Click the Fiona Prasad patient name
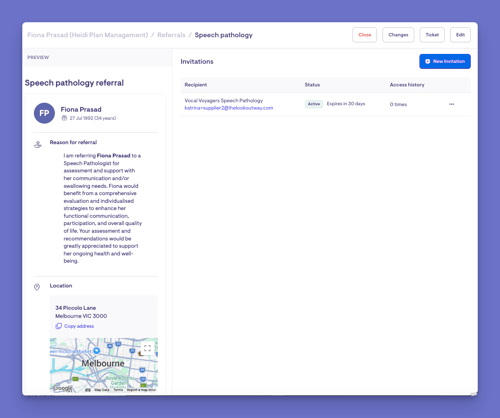500x418 pixels. (x=81, y=109)
